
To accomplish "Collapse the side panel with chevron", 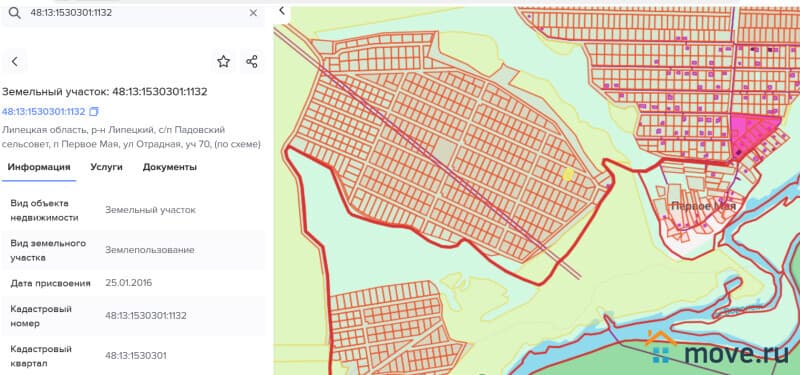I will pyautogui.click(x=282, y=11).
